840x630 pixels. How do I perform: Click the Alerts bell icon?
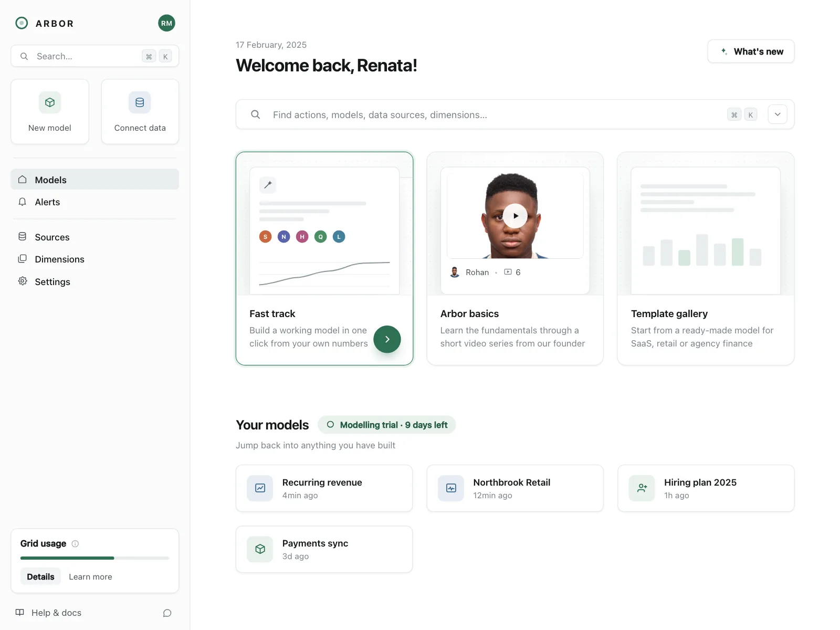click(x=22, y=202)
